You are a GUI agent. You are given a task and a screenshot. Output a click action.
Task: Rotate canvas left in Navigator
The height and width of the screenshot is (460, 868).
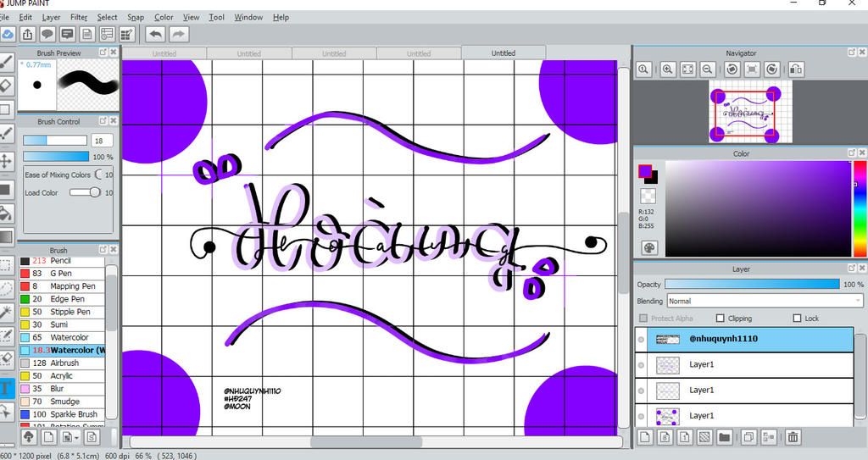(732, 69)
